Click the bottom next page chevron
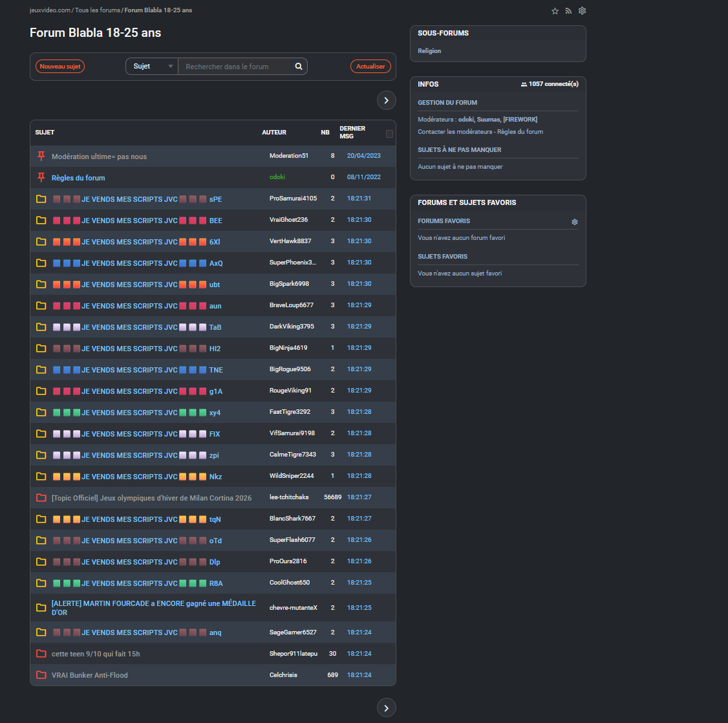This screenshot has height=723, width=728. [x=386, y=708]
